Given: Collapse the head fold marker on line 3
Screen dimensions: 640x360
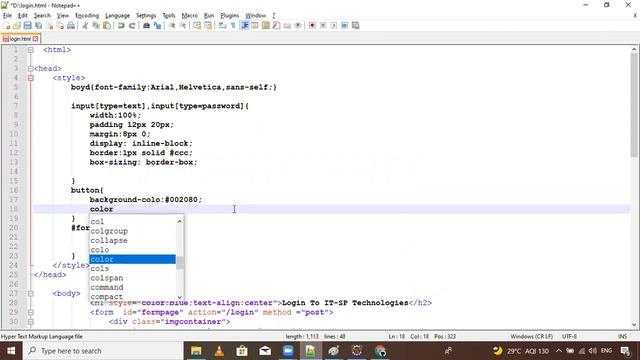Looking at the screenshot, I should click(31, 69).
